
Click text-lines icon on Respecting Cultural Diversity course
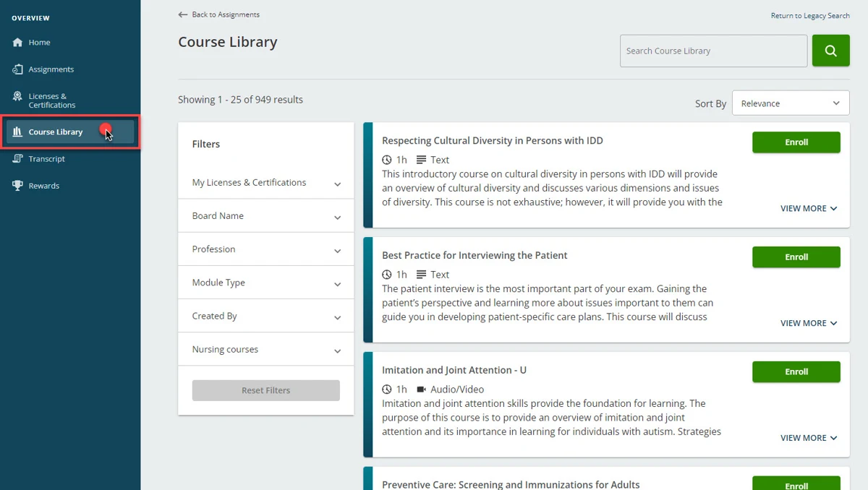click(x=422, y=160)
